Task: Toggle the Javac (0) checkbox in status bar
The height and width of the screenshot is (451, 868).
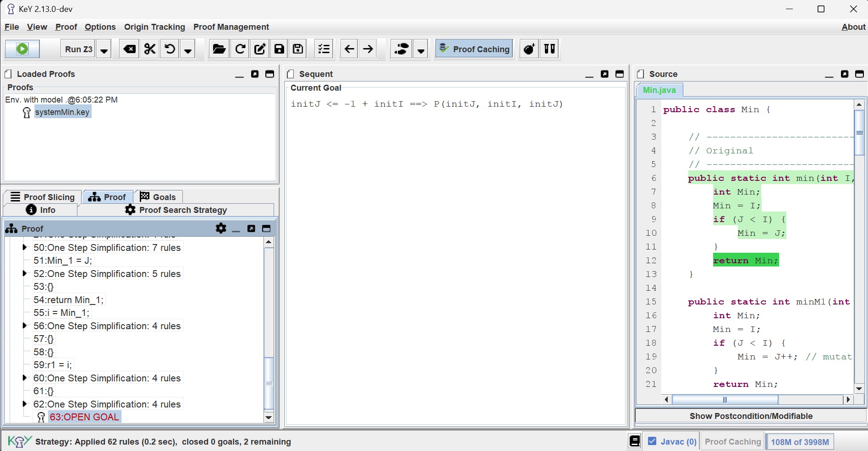Action: (x=652, y=441)
